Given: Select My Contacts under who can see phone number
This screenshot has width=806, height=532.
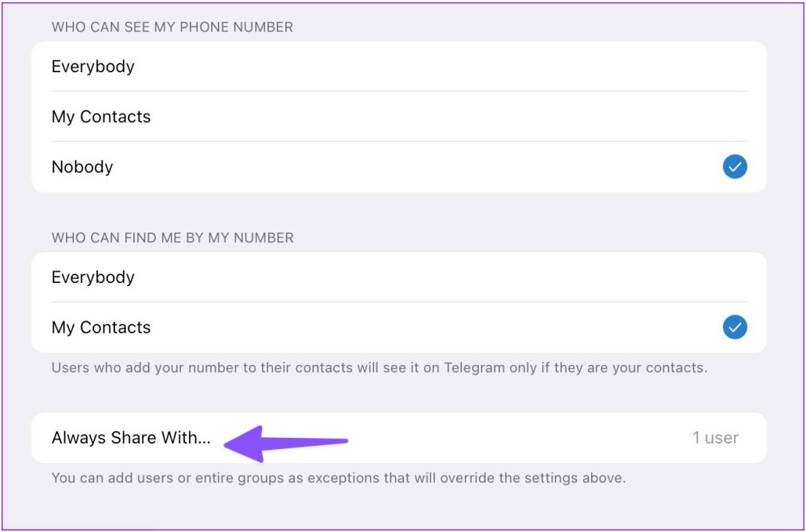Looking at the screenshot, I should tap(399, 117).
